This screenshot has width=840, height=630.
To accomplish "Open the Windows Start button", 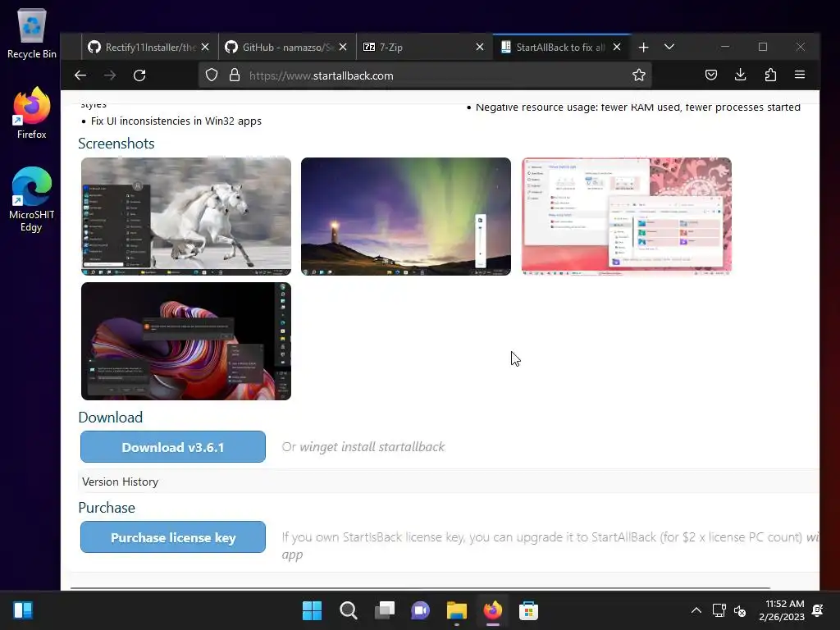I will [312, 610].
